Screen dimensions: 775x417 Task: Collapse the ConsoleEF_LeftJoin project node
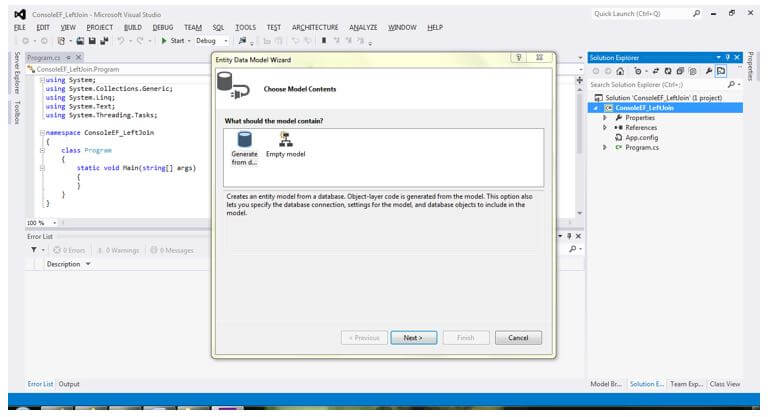click(x=596, y=108)
